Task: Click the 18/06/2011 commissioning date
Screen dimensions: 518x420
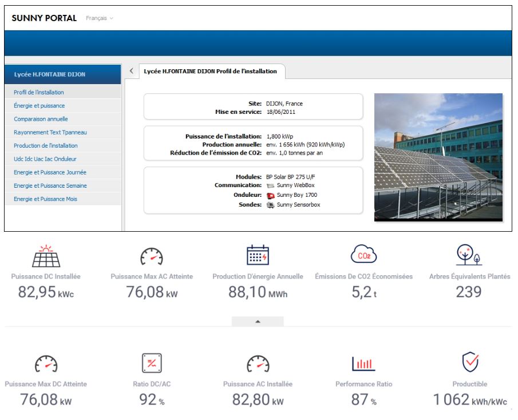Action: 281,112
